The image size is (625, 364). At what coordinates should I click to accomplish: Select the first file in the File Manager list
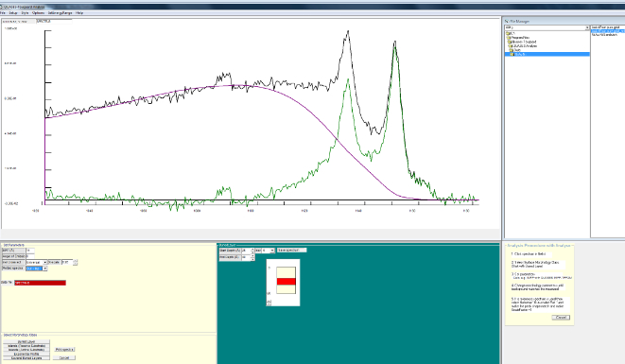tap(605, 27)
